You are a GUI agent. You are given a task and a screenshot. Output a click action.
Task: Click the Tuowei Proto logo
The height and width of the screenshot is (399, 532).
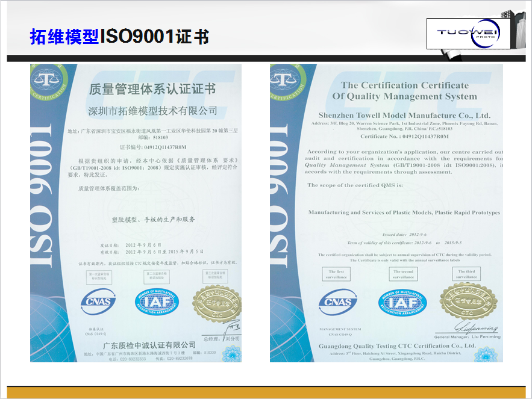(x=468, y=33)
